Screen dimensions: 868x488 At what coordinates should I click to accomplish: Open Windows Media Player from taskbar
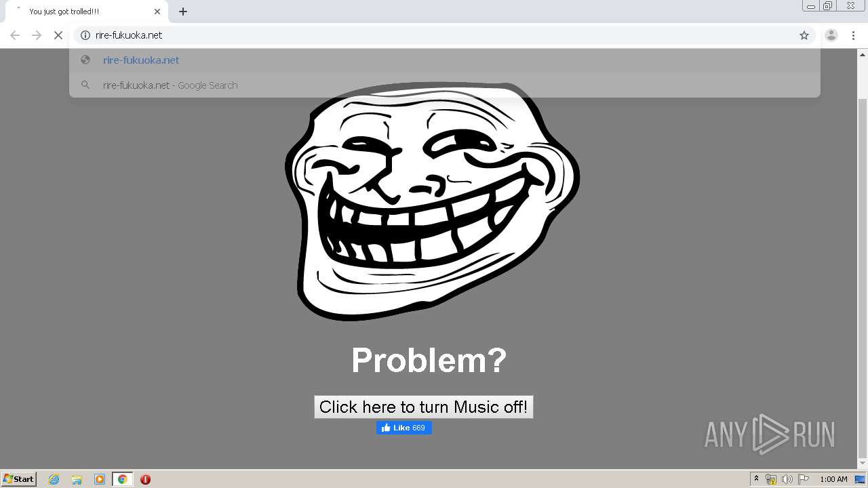[100, 479]
